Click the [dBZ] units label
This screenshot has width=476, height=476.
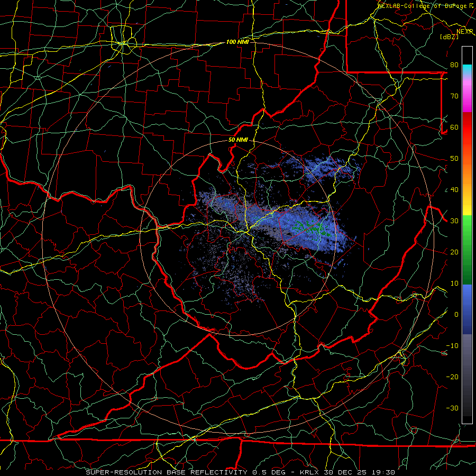tap(449, 36)
